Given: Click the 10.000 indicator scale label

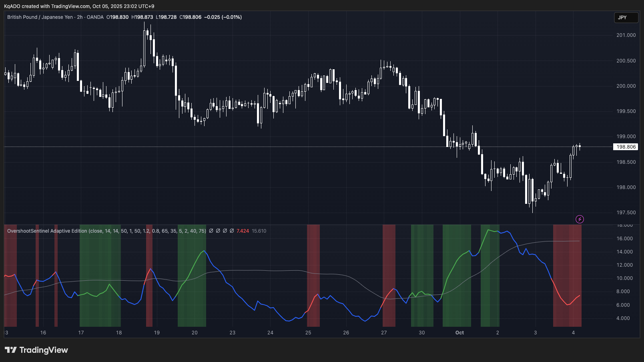Looking at the screenshot, I should tap(624, 278).
